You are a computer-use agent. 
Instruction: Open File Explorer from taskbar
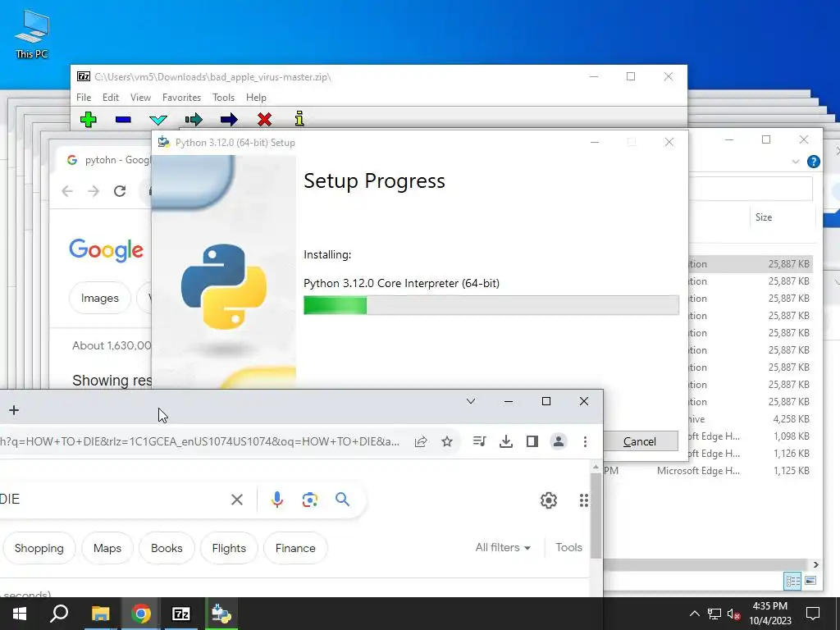coord(100,614)
